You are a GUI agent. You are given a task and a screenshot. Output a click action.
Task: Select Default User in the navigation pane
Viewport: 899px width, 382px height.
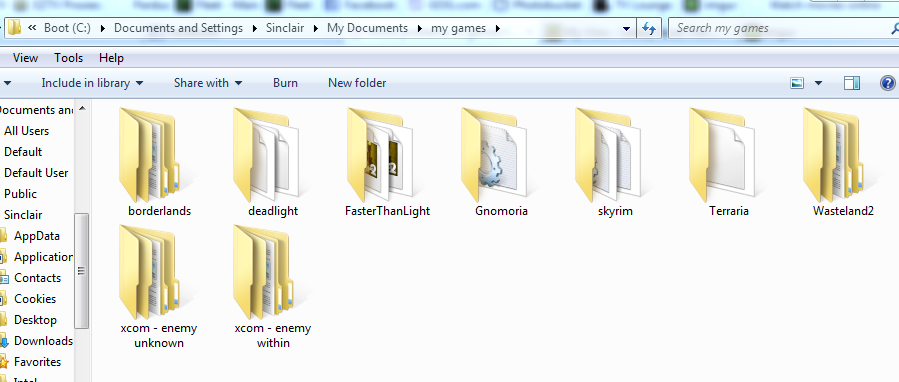36,173
